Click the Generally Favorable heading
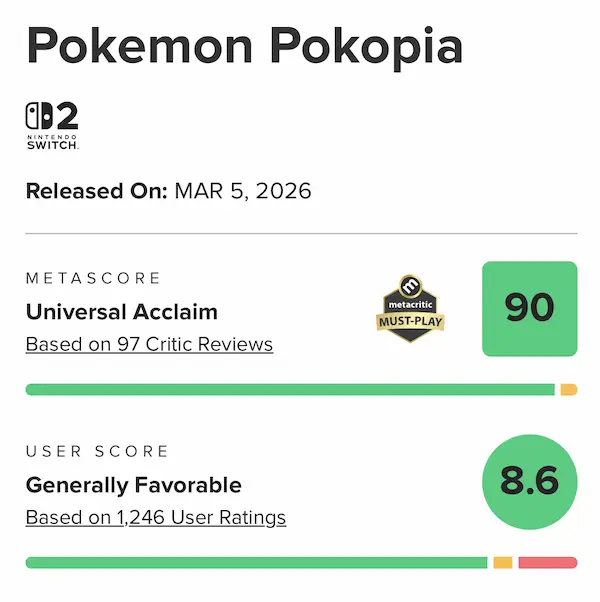 pos(134,486)
